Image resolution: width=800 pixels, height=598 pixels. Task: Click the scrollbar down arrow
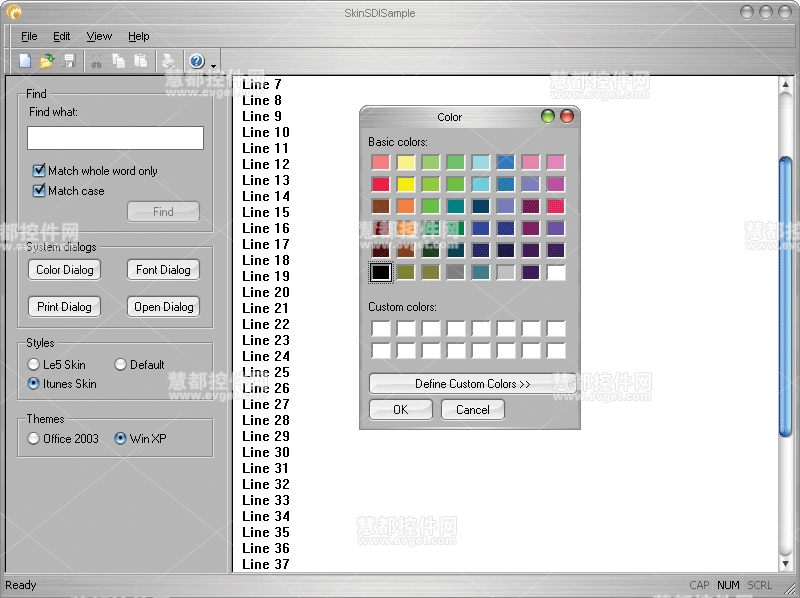click(786, 563)
